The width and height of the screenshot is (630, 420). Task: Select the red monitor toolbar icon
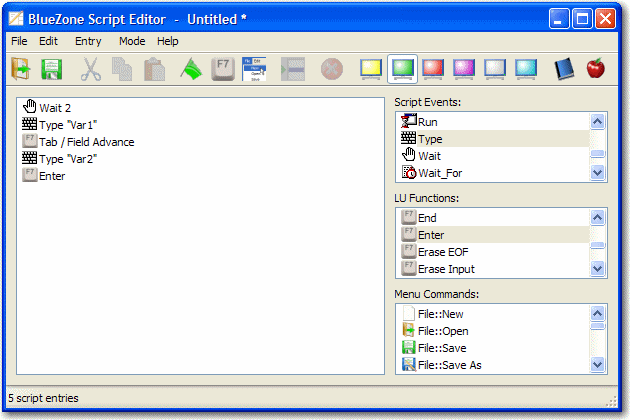point(433,69)
